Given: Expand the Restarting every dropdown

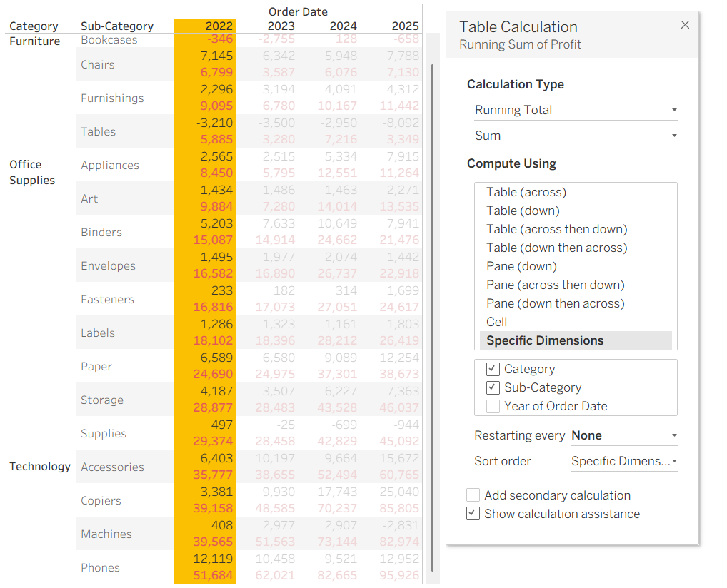Looking at the screenshot, I should click(x=624, y=435).
